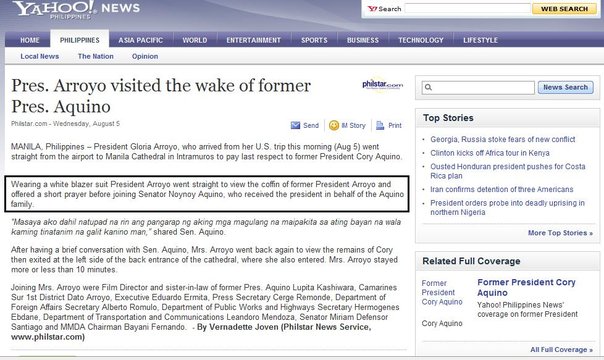Open the Sports tab
The height and width of the screenshot is (360, 604).
314,40
